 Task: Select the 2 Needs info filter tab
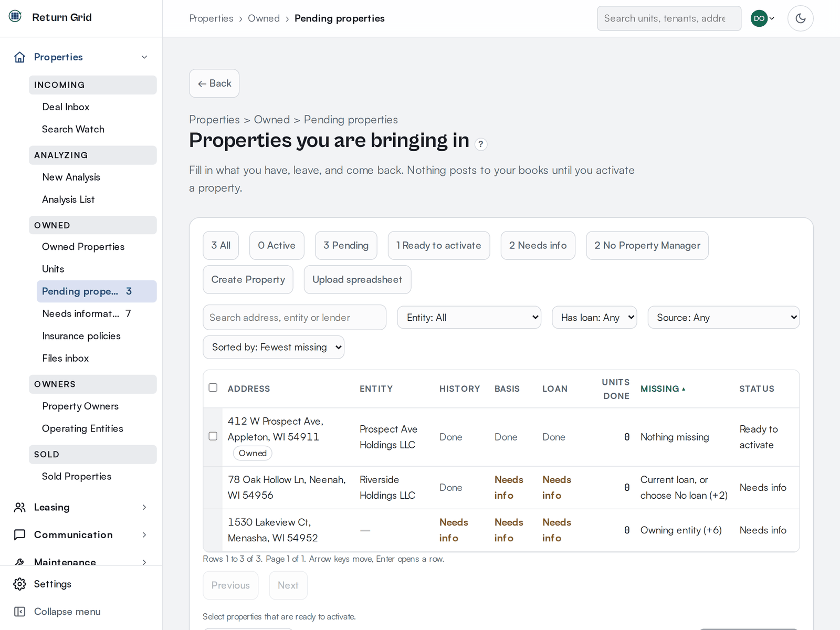pos(538,245)
